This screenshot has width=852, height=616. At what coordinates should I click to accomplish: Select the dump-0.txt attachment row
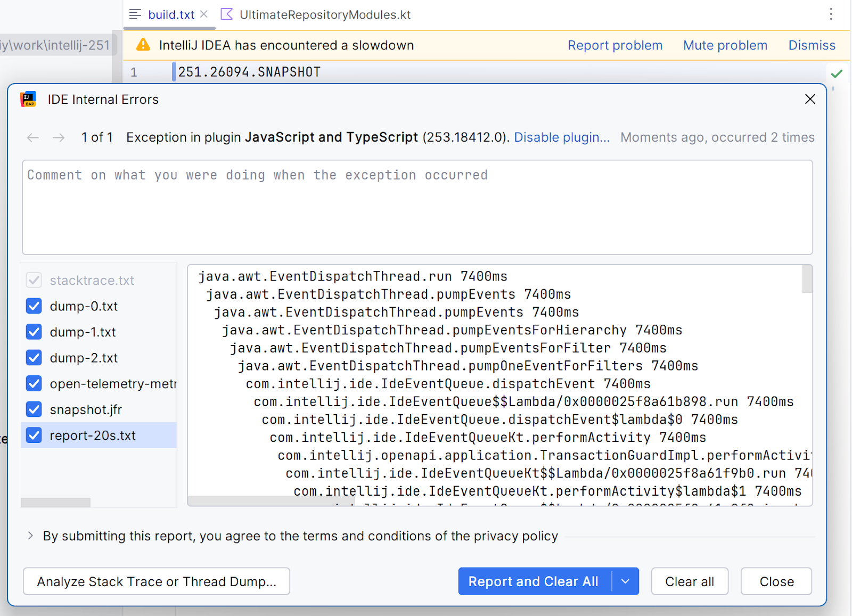(99, 306)
